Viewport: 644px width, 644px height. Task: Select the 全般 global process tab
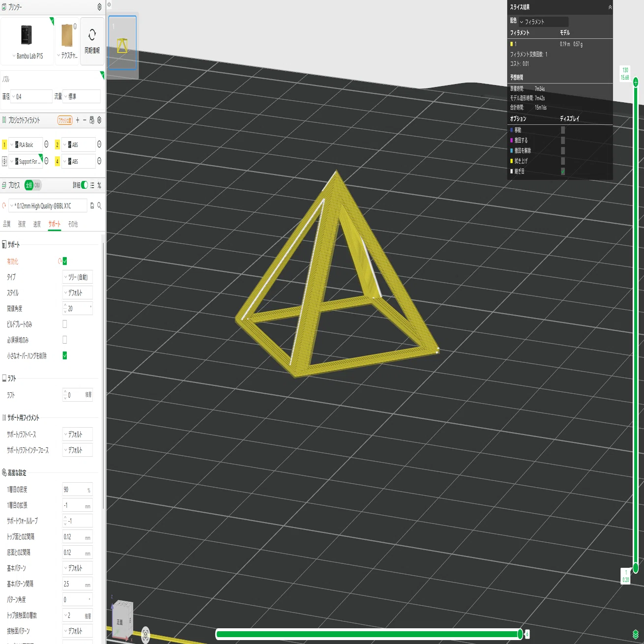[x=29, y=185]
